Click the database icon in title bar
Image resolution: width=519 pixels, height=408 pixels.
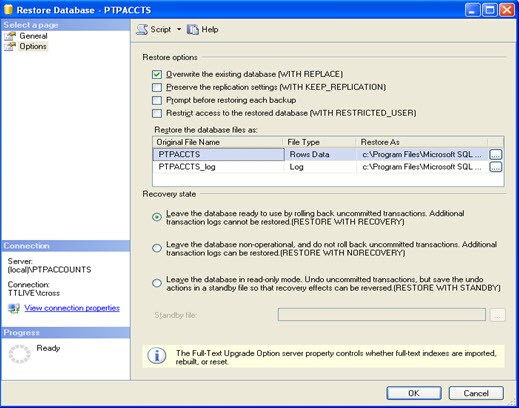point(8,10)
